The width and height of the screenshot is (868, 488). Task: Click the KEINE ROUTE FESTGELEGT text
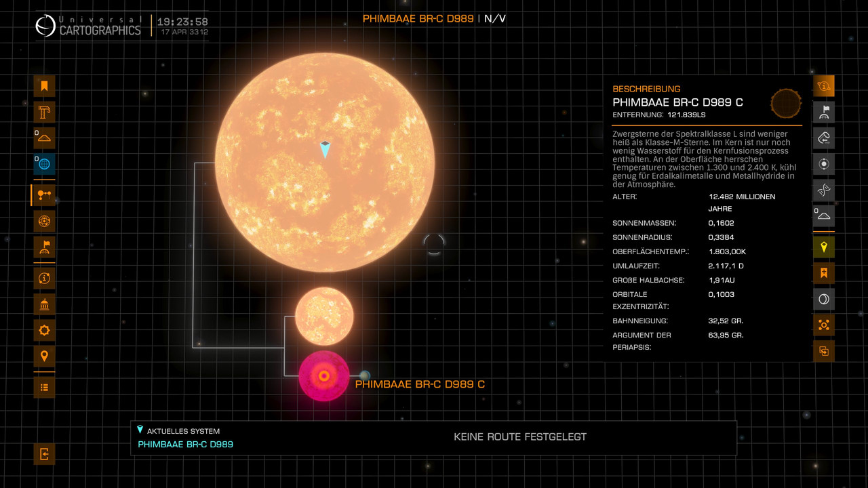pyautogui.click(x=520, y=436)
